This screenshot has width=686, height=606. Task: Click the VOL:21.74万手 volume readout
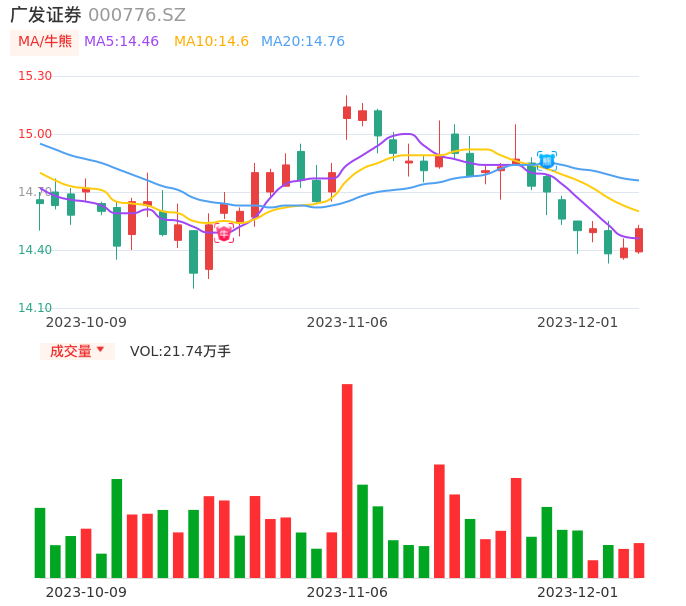pos(180,351)
